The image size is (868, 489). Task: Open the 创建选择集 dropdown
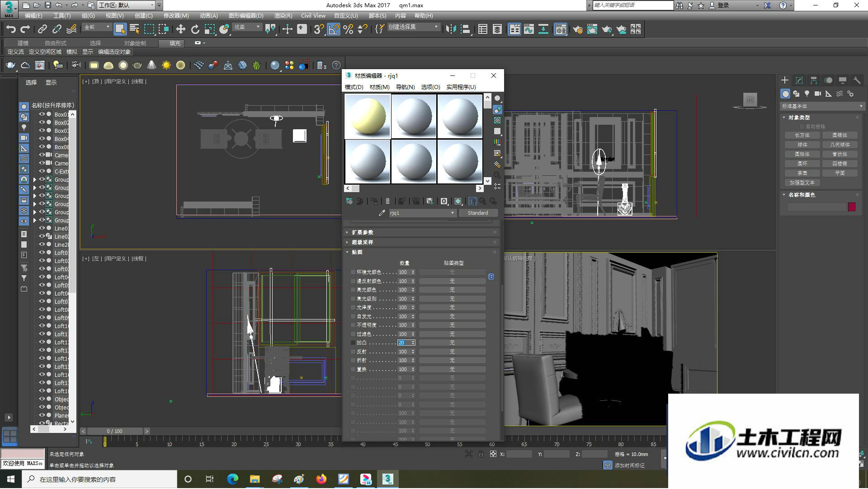click(414, 27)
